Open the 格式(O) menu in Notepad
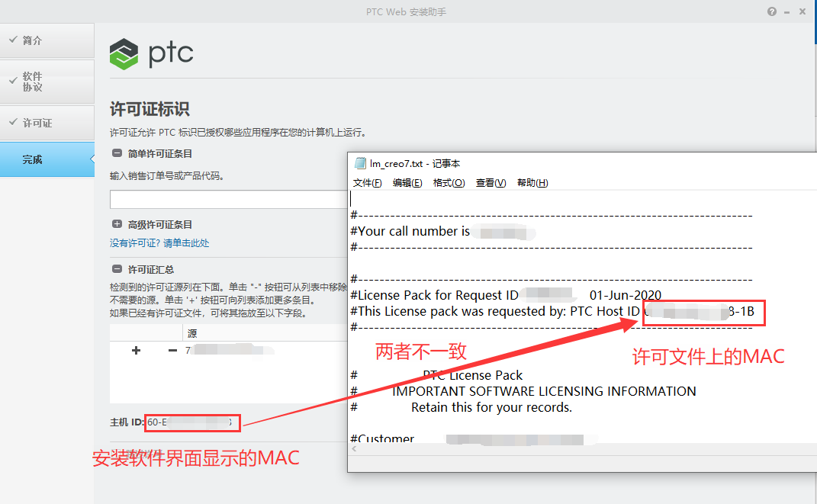Image resolution: width=817 pixels, height=504 pixels. click(x=449, y=183)
